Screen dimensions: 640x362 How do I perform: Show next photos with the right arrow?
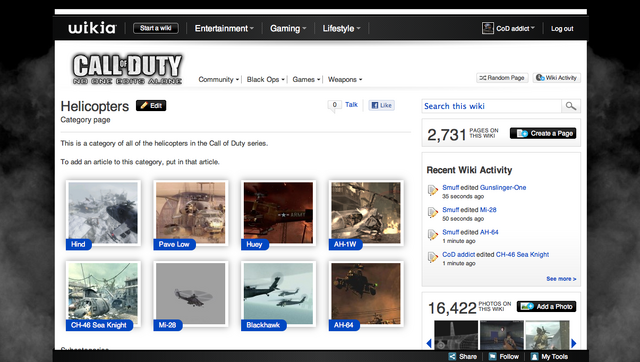pos(573,343)
